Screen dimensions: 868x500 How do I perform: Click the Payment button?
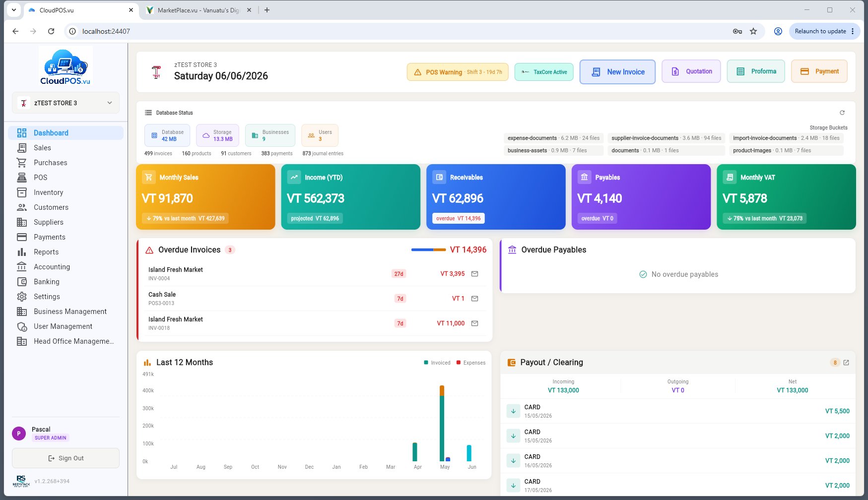[819, 71]
